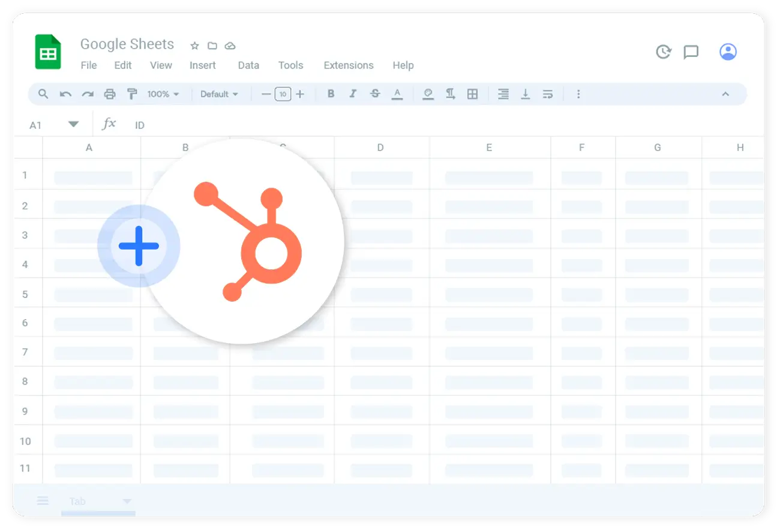Open version history clock icon
This screenshot has width=780, height=532.
click(x=663, y=52)
